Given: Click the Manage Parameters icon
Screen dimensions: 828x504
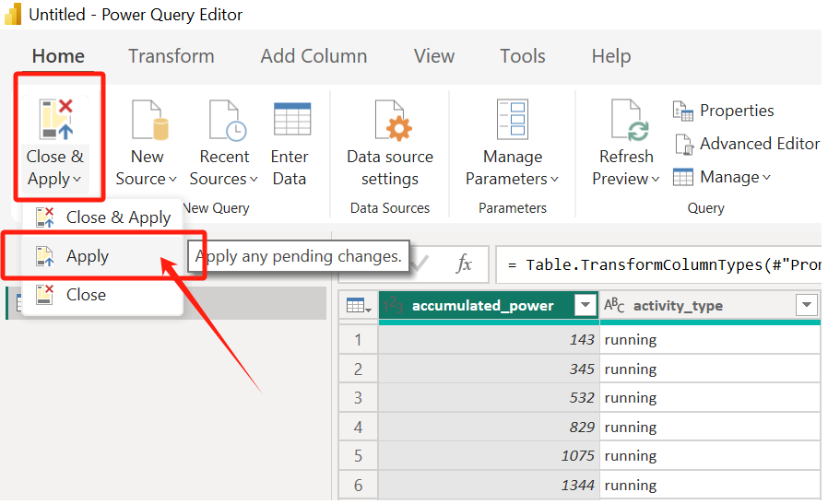Looking at the screenshot, I should [x=513, y=119].
